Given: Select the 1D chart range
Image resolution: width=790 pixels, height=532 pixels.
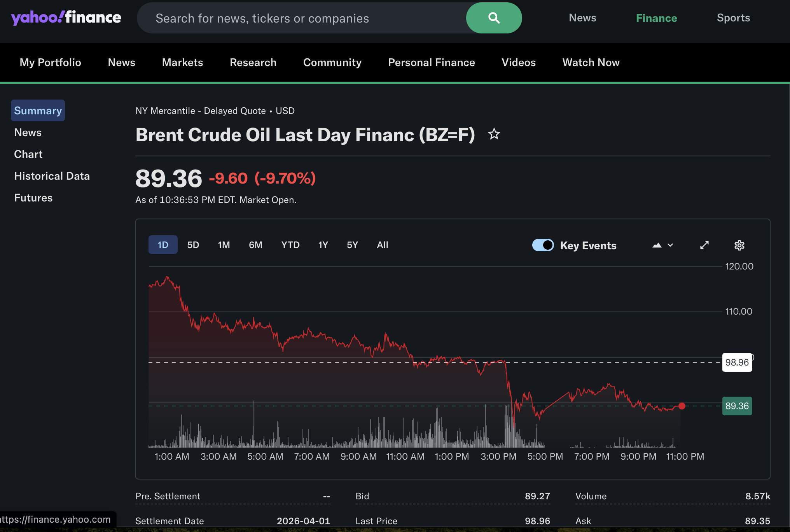Looking at the screenshot, I should coord(163,245).
